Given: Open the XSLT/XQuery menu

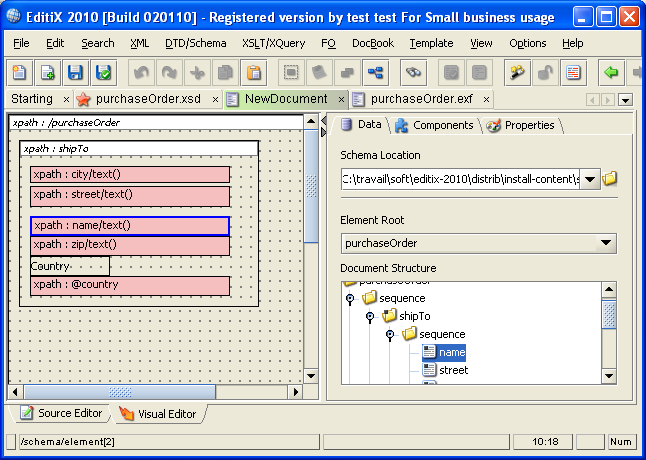Looking at the screenshot, I should coord(274,43).
